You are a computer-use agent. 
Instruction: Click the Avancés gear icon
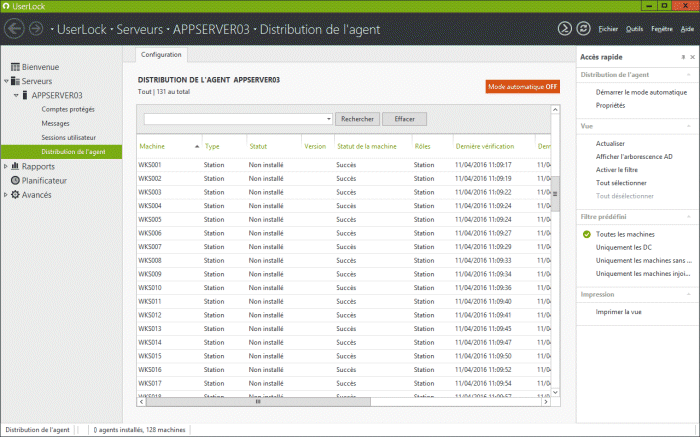(15, 195)
